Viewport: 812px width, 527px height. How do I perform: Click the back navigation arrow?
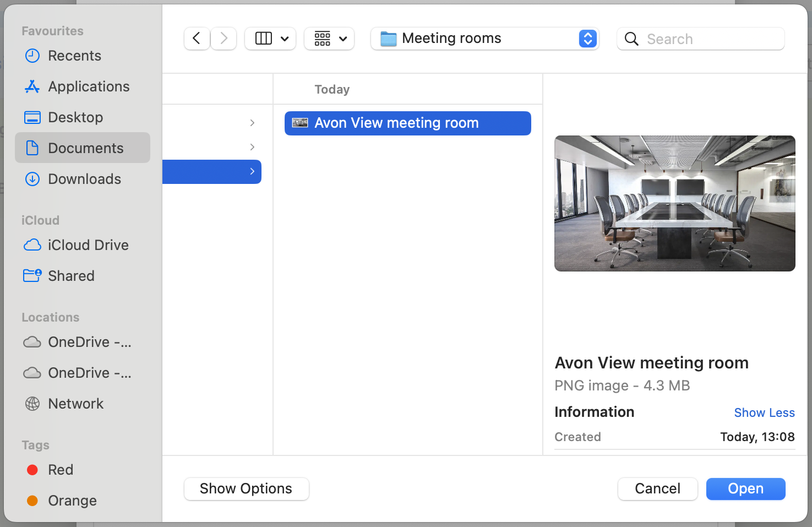[x=197, y=39]
